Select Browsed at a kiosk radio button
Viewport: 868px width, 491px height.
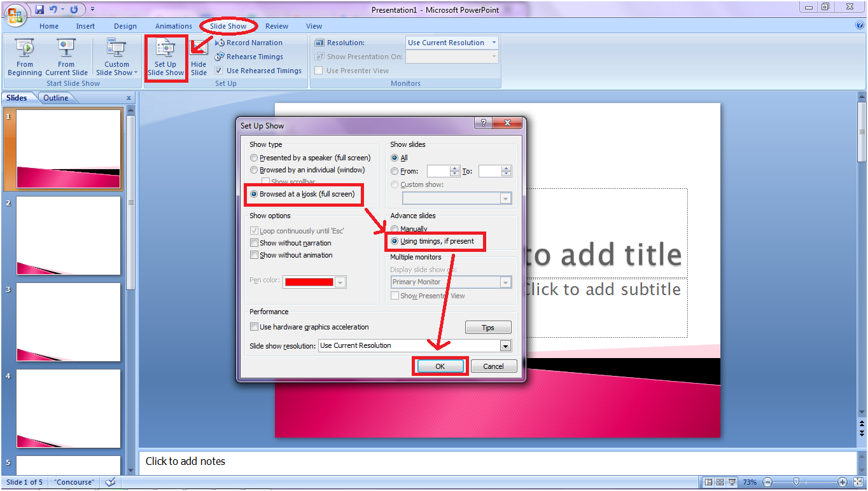click(x=254, y=194)
